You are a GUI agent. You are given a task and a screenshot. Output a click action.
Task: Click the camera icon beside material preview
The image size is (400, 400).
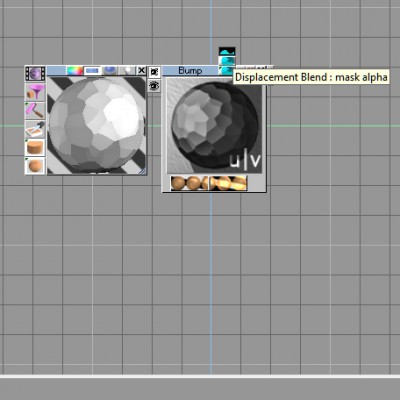(x=154, y=72)
